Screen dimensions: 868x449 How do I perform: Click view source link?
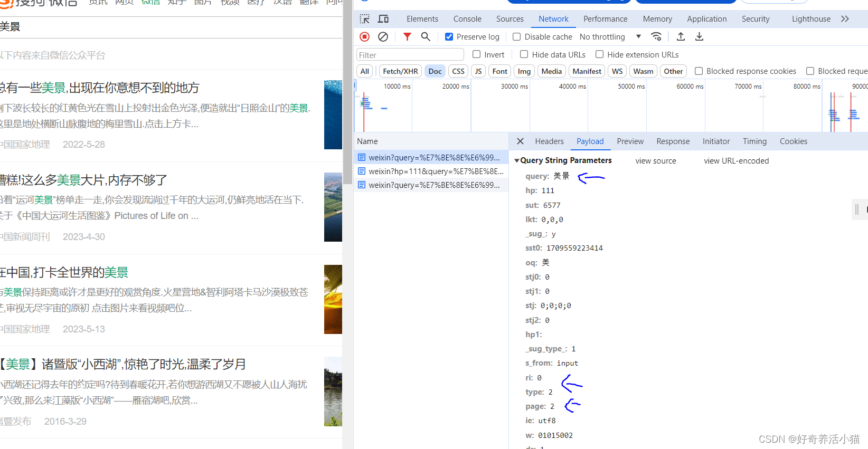(x=656, y=161)
